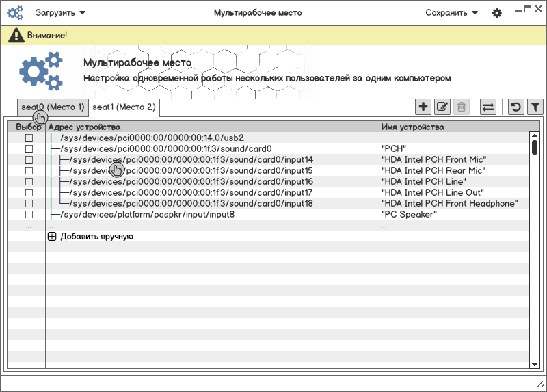Click the swap arrows icon in toolbar
The height and width of the screenshot is (392, 547).
tap(488, 107)
